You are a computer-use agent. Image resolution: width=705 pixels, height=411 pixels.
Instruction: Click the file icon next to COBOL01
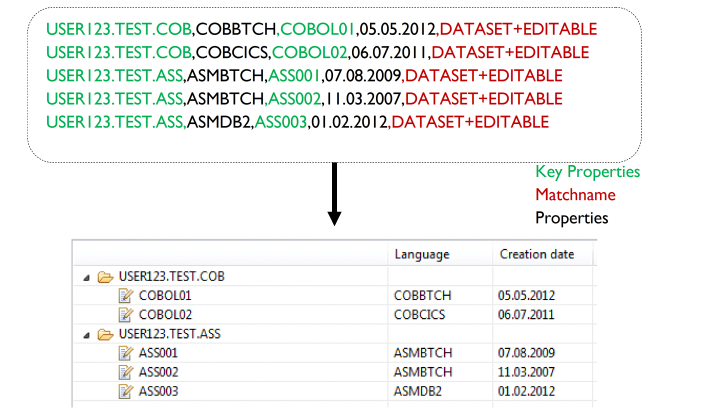[125, 295]
